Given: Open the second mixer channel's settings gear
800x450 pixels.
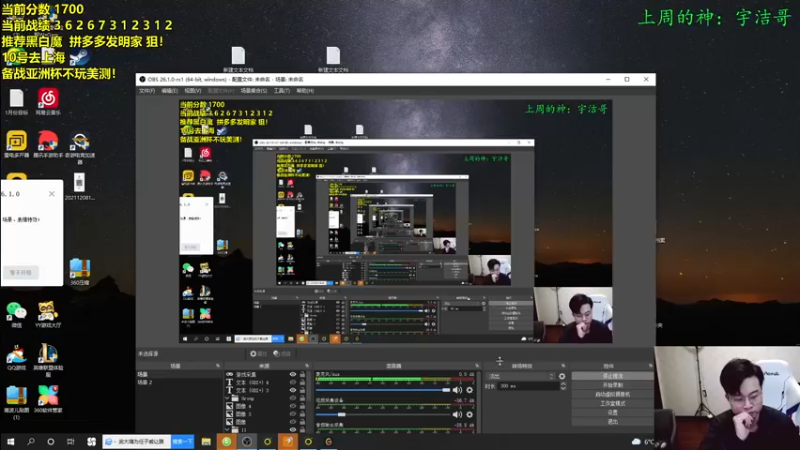Looking at the screenshot, I should pos(469,414).
